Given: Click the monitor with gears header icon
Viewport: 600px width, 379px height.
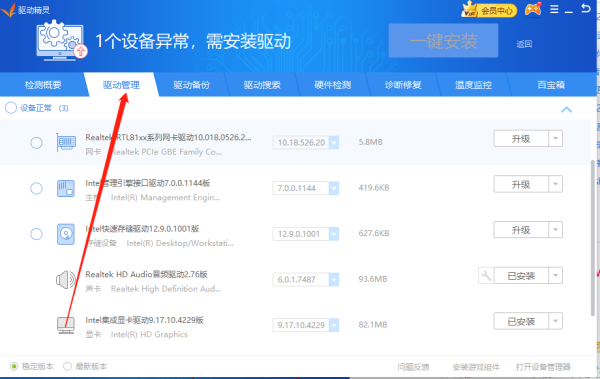Looking at the screenshot, I should pos(62,41).
